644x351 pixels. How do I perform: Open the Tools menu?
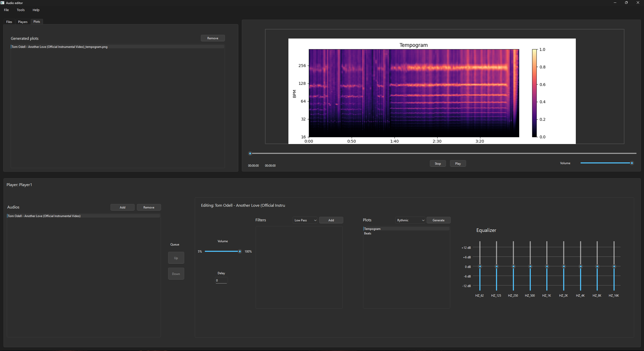pos(21,10)
